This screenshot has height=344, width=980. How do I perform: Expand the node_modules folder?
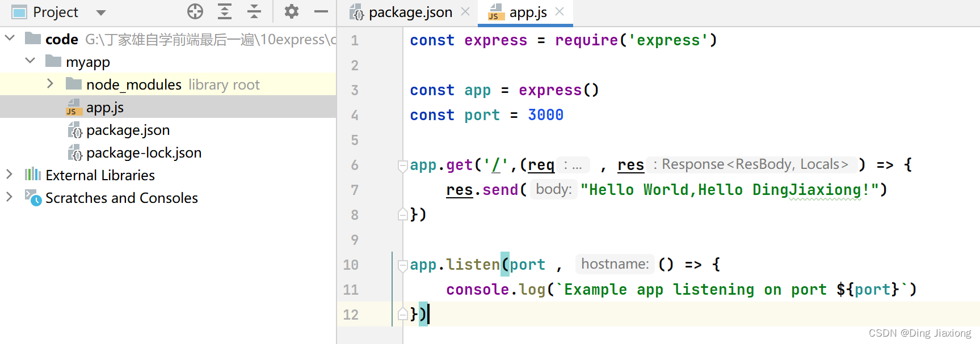(50, 84)
